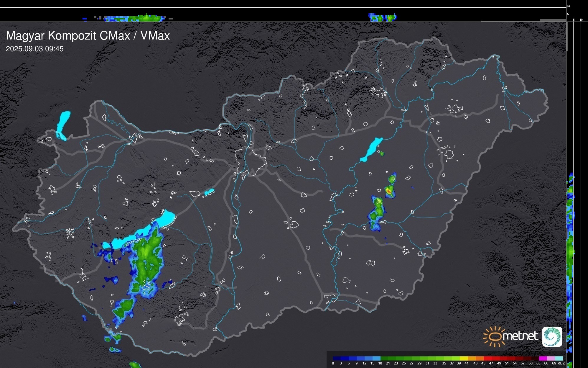
Task: Pick the orange 43 dBZ legend swatch
Action: click(x=479, y=358)
